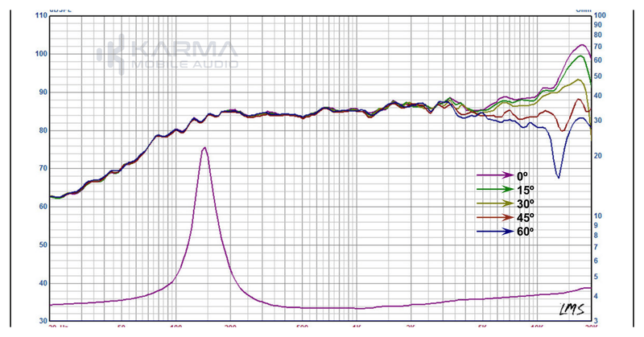The width and height of the screenshot is (644, 337).
Task: Click the 20 label on Ohm axis
Action: (598, 155)
